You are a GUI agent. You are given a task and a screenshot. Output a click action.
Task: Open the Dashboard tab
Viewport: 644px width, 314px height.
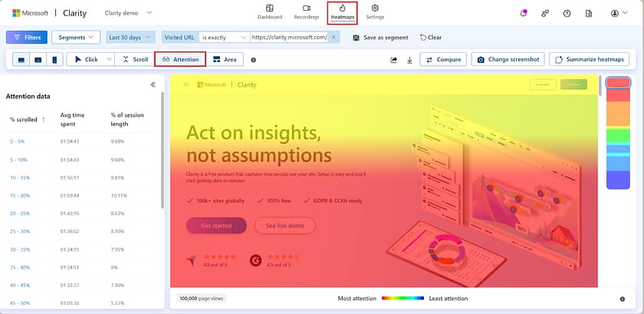(x=269, y=12)
